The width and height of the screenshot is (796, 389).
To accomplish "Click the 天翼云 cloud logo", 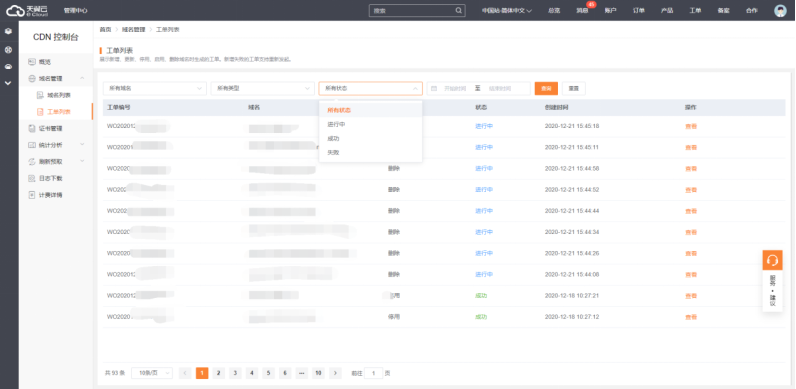I will [27, 10].
